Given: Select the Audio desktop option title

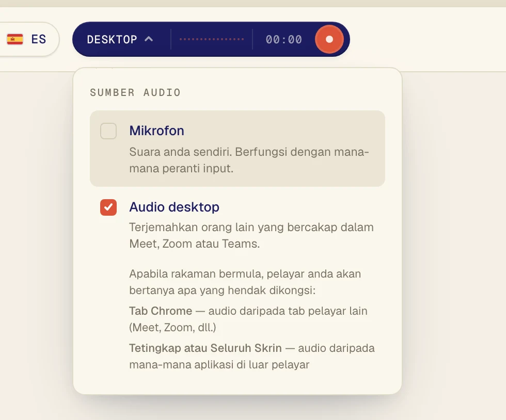Looking at the screenshot, I should coord(175,207).
